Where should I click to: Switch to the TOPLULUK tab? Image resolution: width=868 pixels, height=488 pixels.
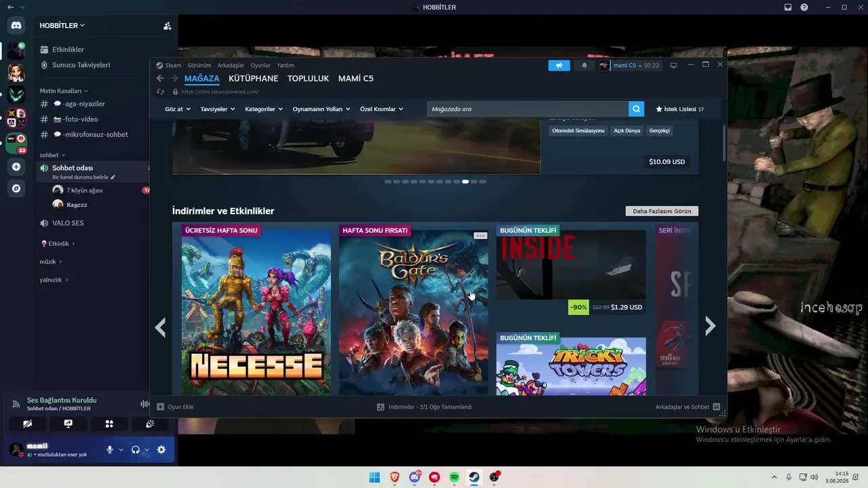pyautogui.click(x=308, y=79)
